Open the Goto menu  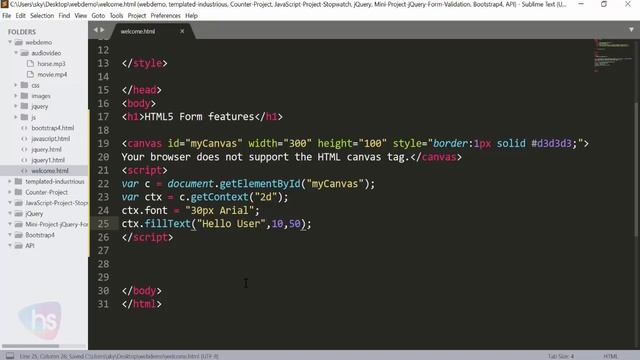coord(98,16)
